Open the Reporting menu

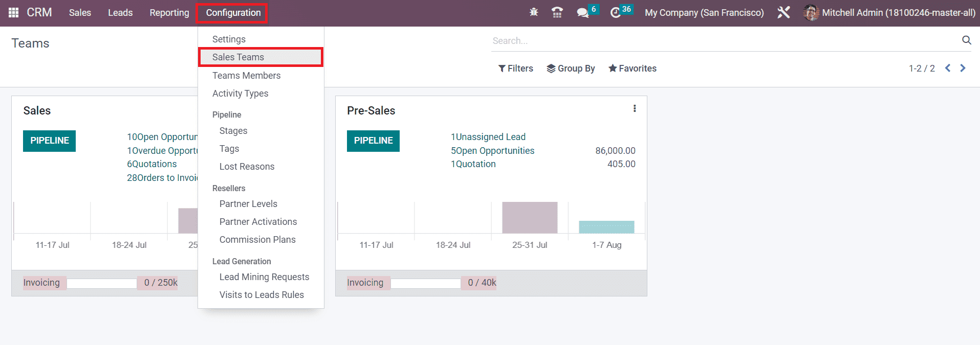point(169,13)
